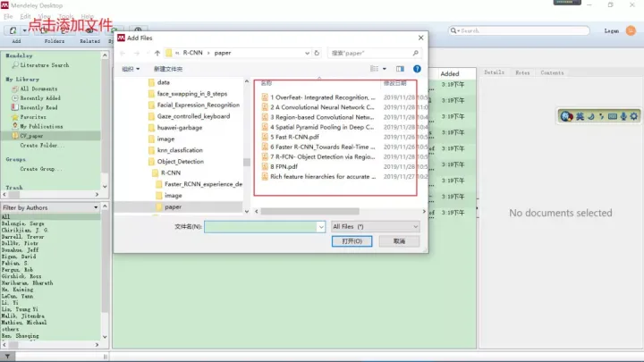Click the 新建文件夹 new folder button

click(168, 69)
